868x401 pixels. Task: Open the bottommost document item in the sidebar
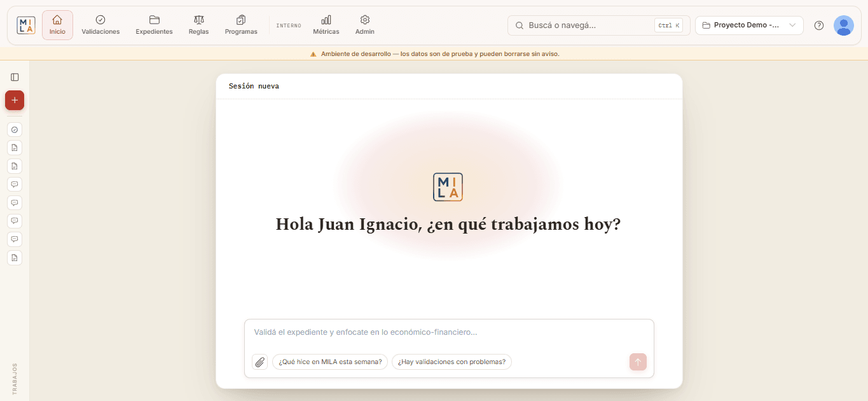15,258
